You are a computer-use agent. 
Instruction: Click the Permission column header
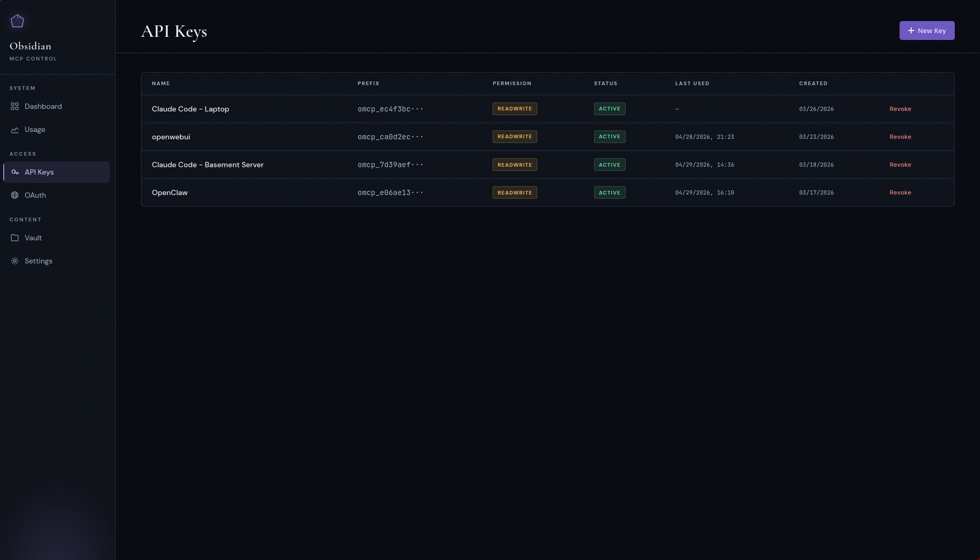pyautogui.click(x=512, y=84)
